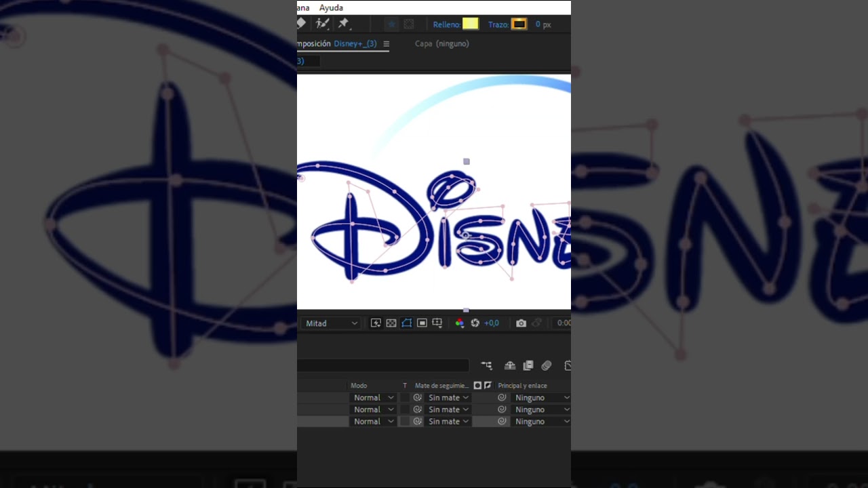The image size is (868, 488).
Task: Open the Graph Editor
Action: [567, 366]
